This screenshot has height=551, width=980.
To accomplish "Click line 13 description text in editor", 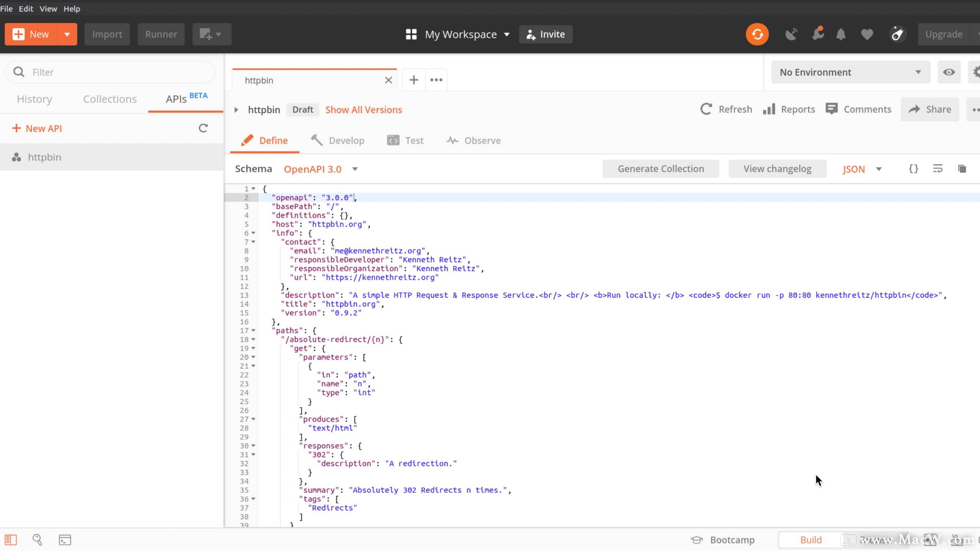I will tap(645, 295).
